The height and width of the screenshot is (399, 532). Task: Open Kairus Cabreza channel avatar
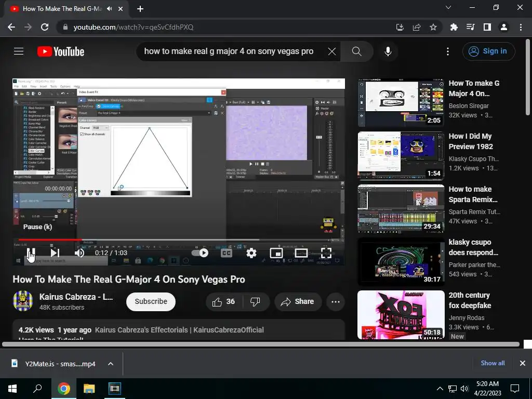pos(23,301)
